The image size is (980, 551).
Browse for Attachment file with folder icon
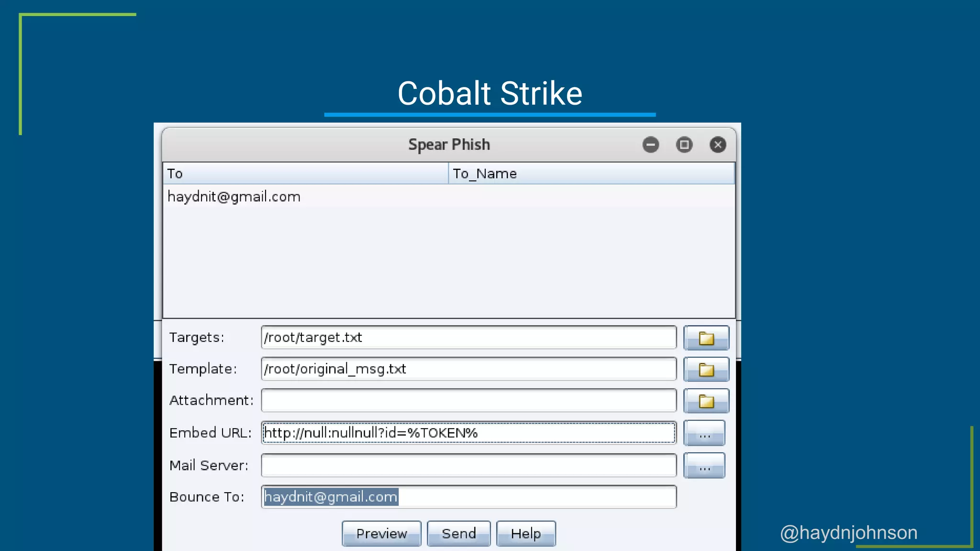(x=706, y=401)
